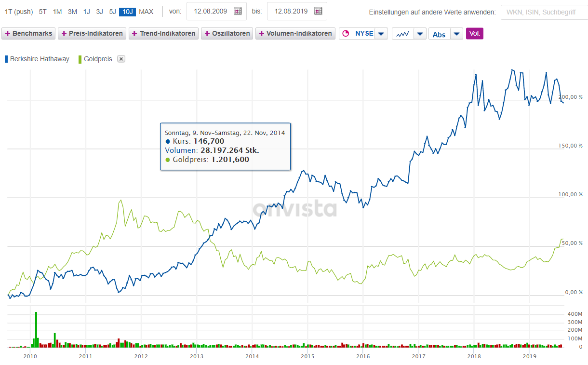Click the 2018 label on the time axis

(474, 356)
